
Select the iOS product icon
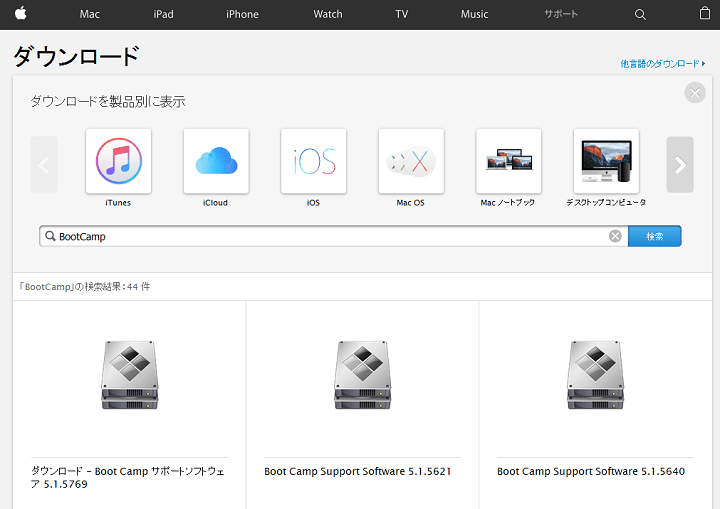click(314, 161)
